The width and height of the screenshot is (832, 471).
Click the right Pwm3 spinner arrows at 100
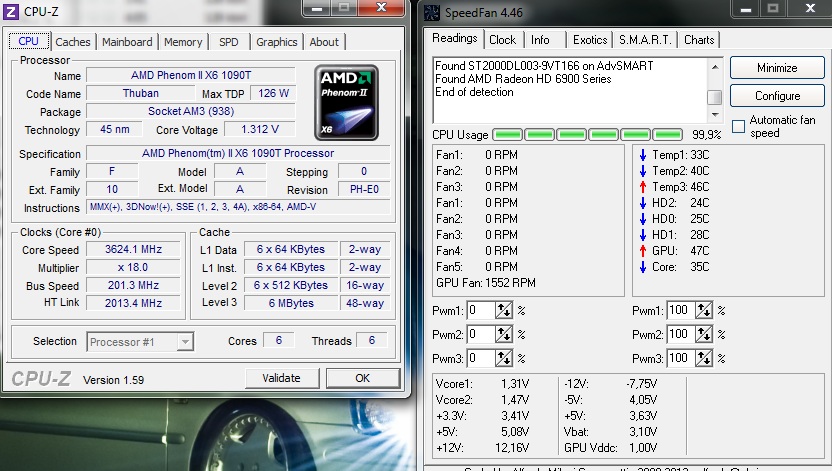click(704, 358)
